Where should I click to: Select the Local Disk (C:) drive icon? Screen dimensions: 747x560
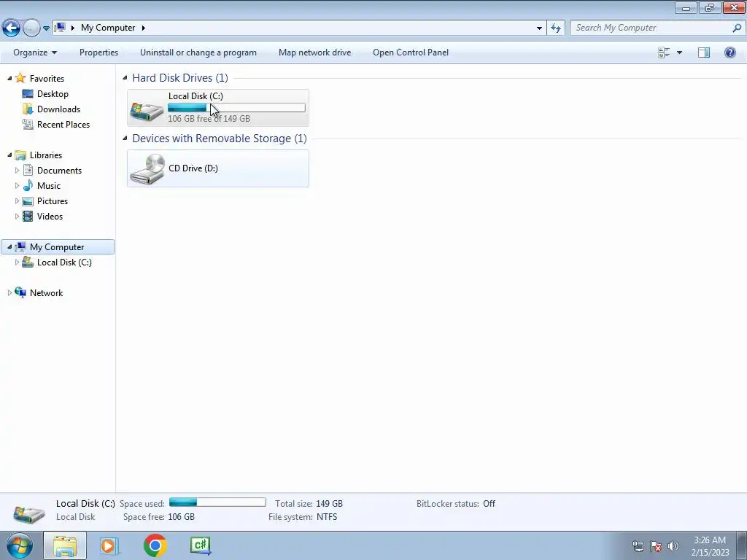147,112
